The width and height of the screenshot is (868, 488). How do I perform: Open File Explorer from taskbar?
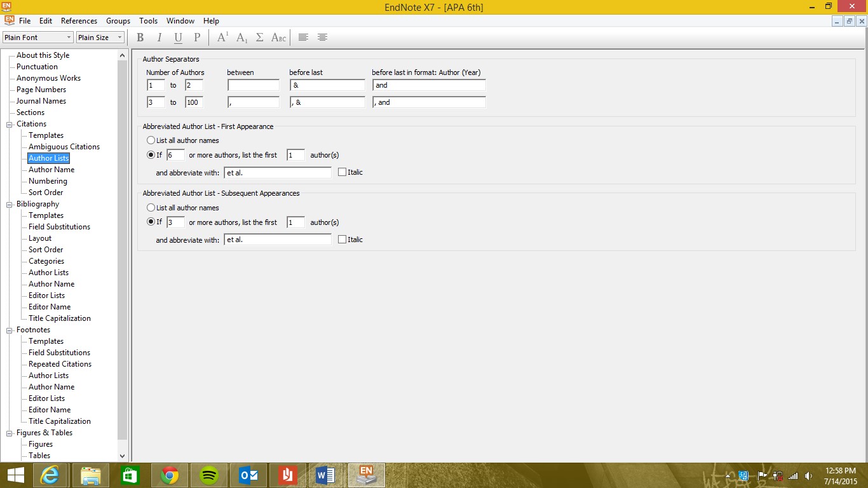tap(91, 475)
